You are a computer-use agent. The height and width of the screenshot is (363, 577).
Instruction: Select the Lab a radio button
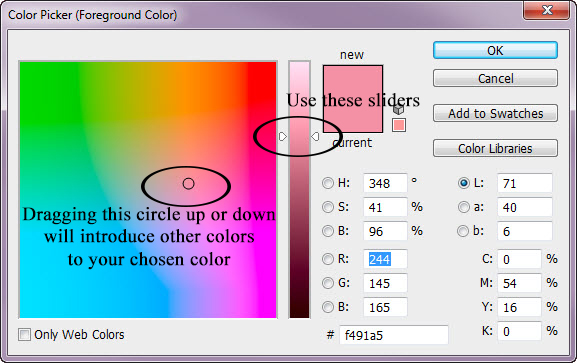pos(464,207)
